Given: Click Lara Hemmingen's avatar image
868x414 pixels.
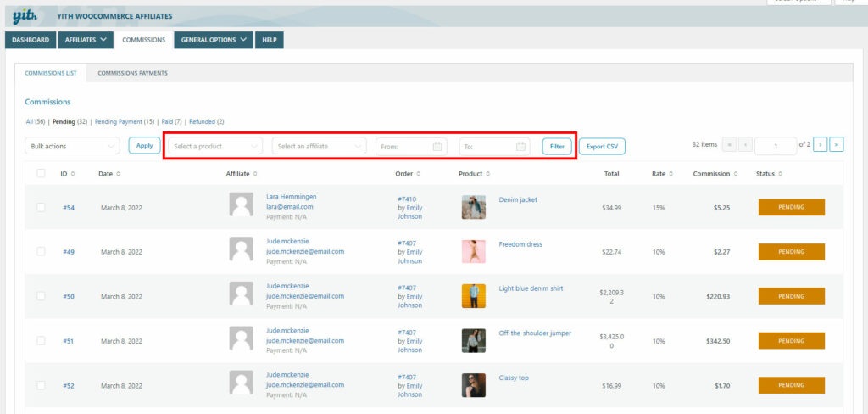Looking at the screenshot, I should [242, 207].
